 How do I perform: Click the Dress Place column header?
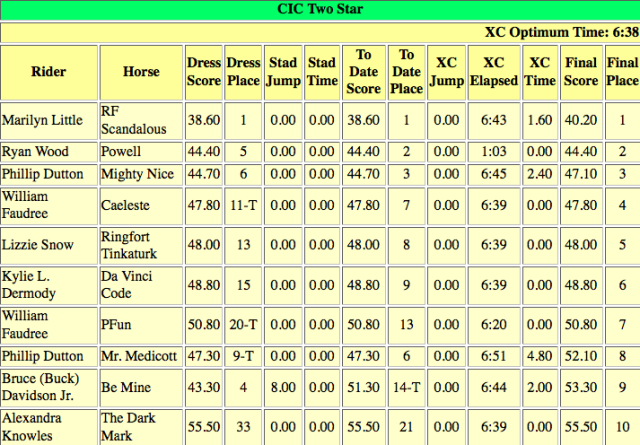(x=243, y=72)
